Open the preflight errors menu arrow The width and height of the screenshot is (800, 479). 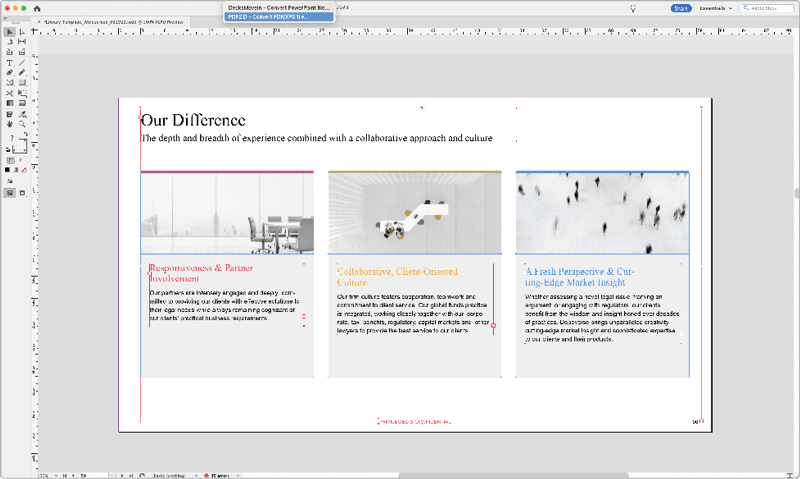pyautogui.click(x=238, y=475)
